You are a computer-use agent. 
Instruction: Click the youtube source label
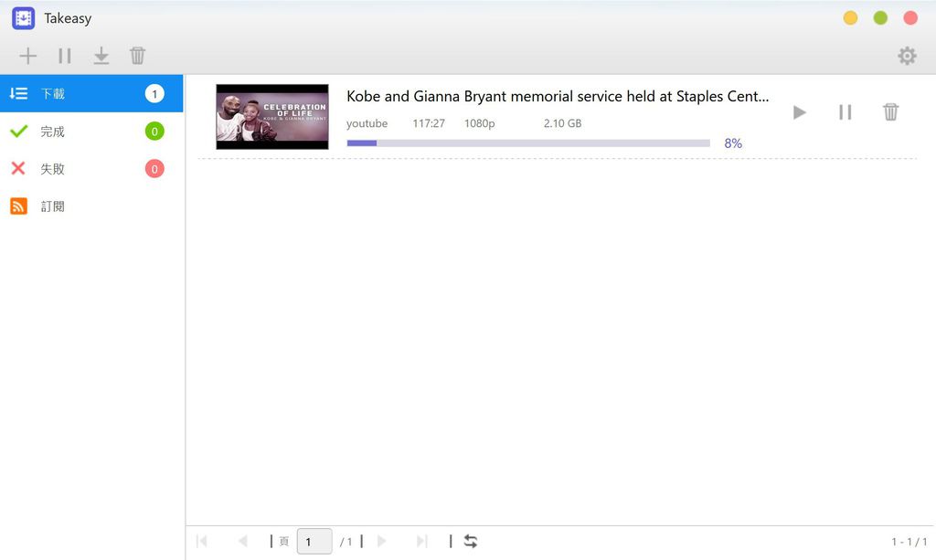click(367, 123)
